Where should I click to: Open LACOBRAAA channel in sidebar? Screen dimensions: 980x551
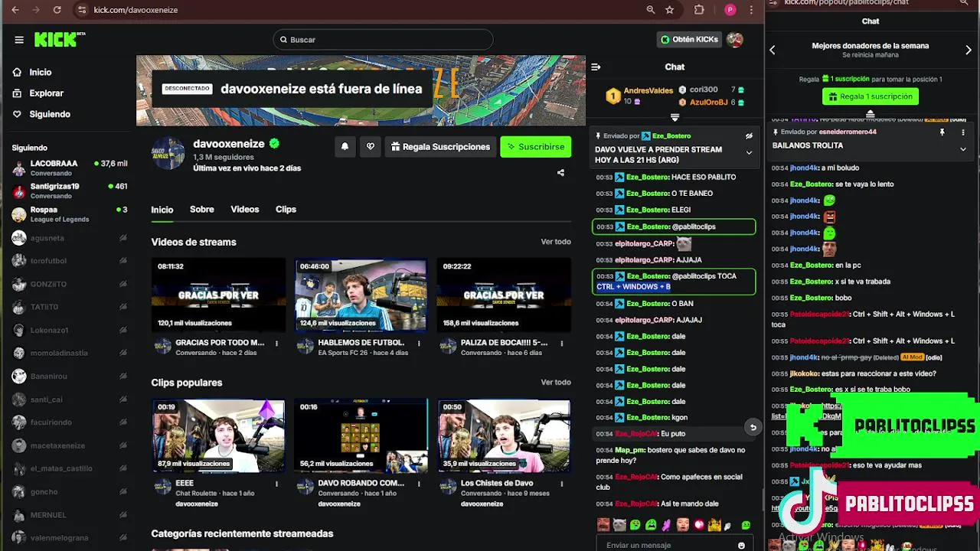[69, 168]
